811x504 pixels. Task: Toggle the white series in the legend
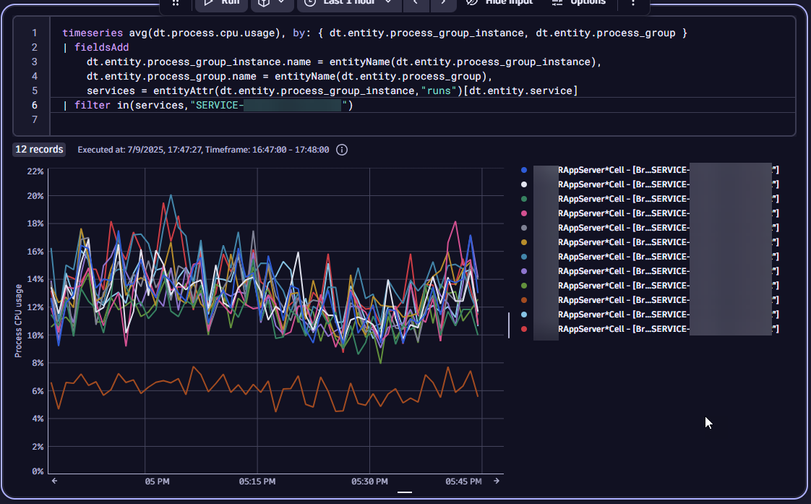tap(525, 184)
